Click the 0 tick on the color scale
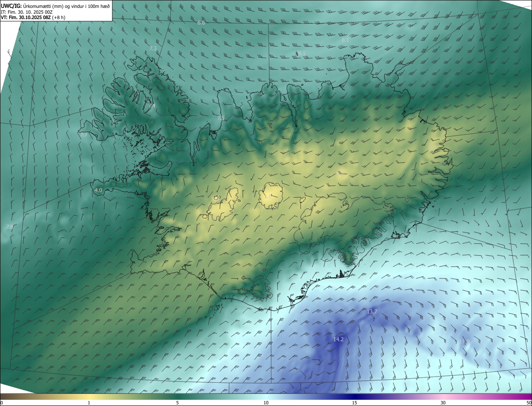The width and height of the screenshot is (532, 406). (2, 403)
